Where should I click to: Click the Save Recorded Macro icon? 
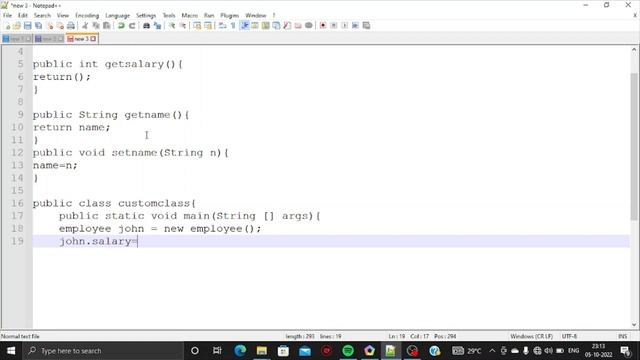pyautogui.click(x=366, y=26)
